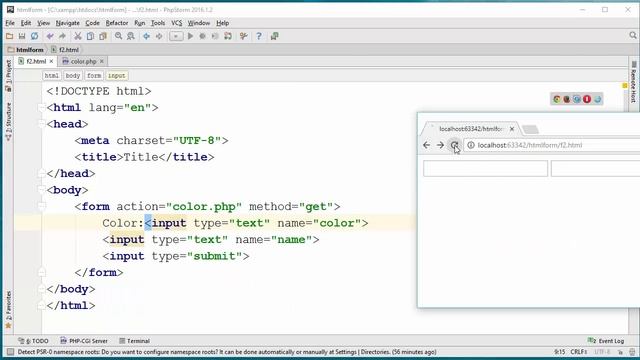Open the Run menu

pos(140,23)
